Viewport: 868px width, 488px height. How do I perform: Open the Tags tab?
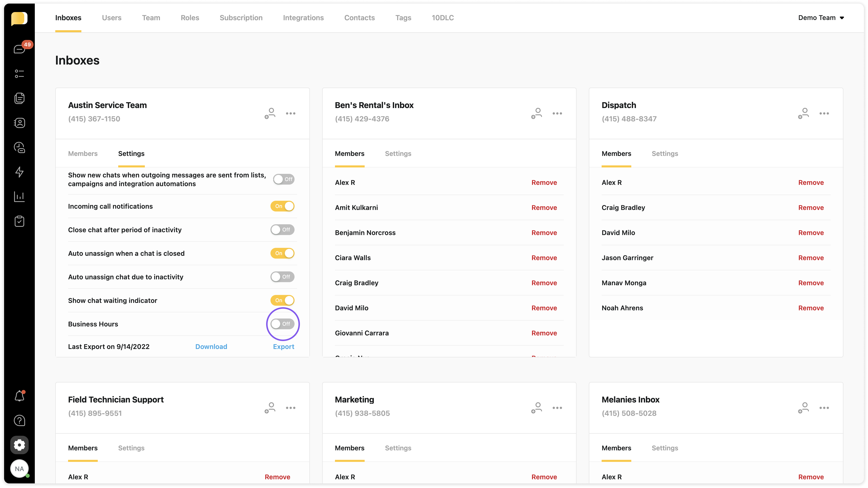coord(403,17)
